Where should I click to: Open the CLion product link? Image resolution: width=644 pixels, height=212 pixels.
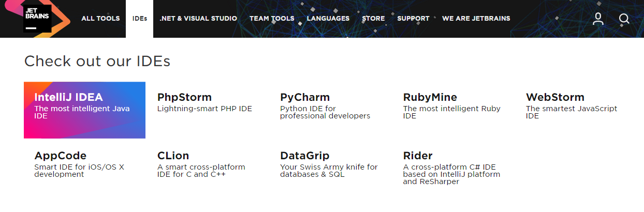pyautogui.click(x=173, y=156)
